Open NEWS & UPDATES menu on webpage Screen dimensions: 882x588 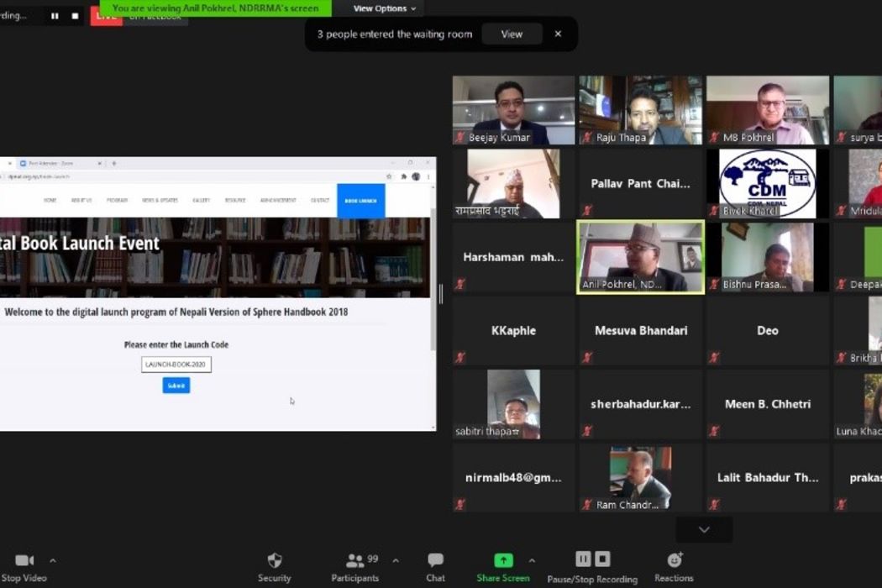tap(160, 200)
